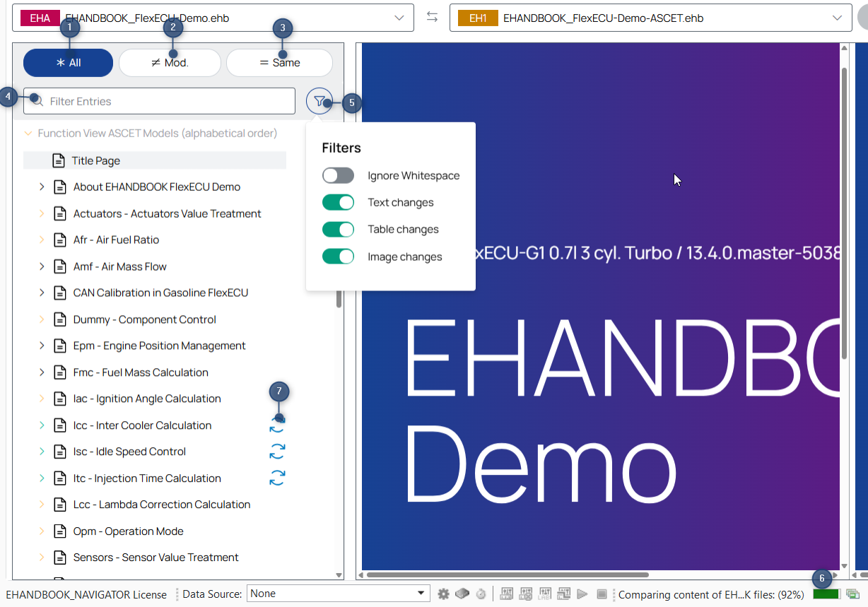Image resolution: width=868 pixels, height=607 pixels.
Task: Click the document icon for Opm - Operation Mode
Action: click(60, 531)
